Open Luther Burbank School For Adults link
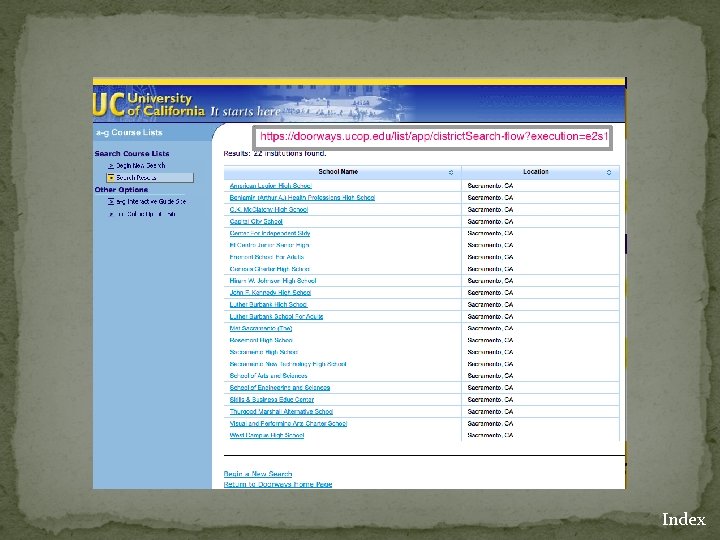 (276, 316)
